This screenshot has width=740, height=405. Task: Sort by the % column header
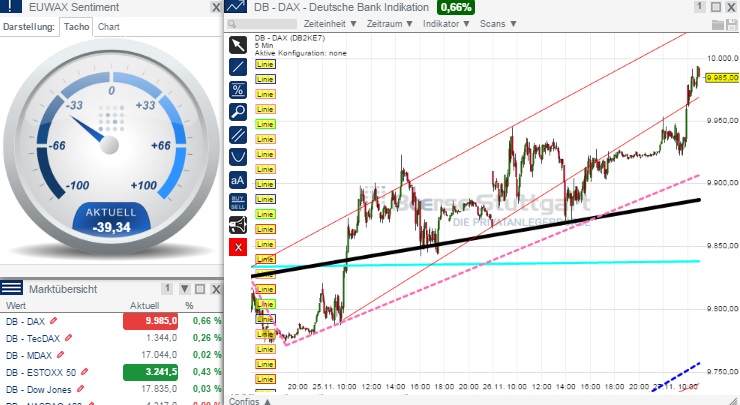(x=189, y=306)
